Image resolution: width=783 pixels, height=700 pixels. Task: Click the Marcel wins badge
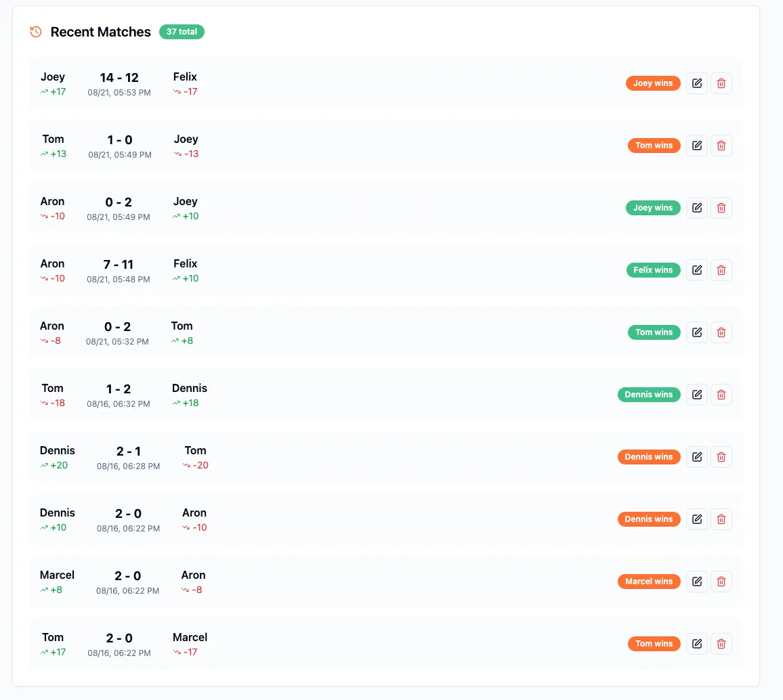coord(649,581)
